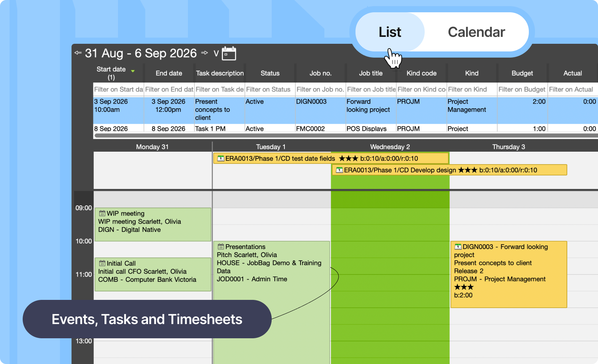Sort by the End date column header

pos(169,73)
